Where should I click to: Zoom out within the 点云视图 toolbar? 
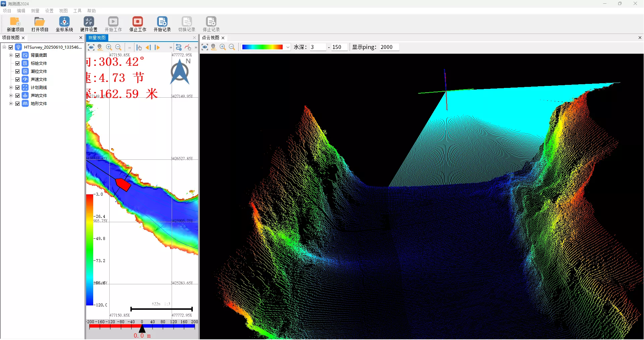[232, 47]
